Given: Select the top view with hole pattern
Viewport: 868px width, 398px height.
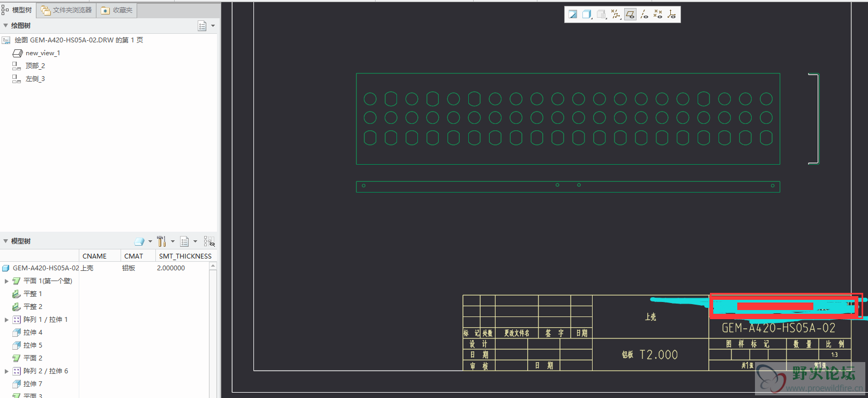Looking at the screenshot, I should click(568, 119).
